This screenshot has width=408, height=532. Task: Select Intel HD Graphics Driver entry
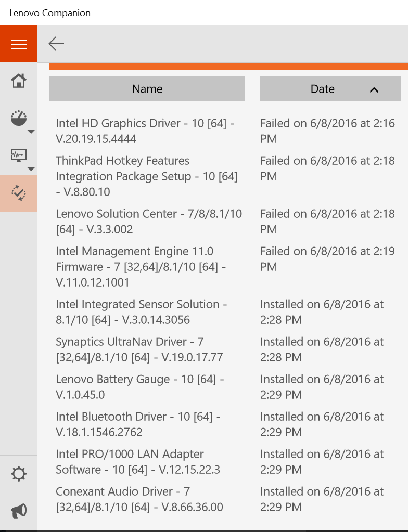(145, 131)
